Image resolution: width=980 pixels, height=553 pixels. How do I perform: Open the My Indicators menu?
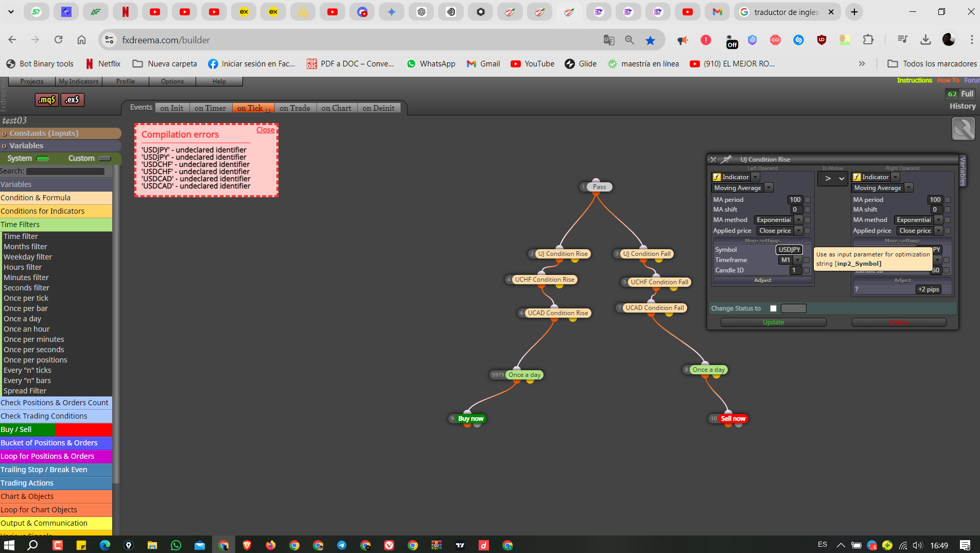(78, 81)
